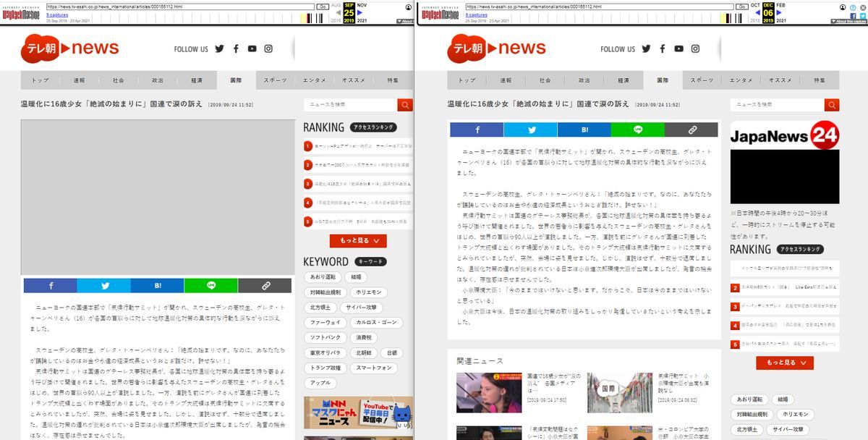Viewport: 868px width, 440px height.
Task: Click もっと見る button in right window ranking
Action: tap(785, 363)
